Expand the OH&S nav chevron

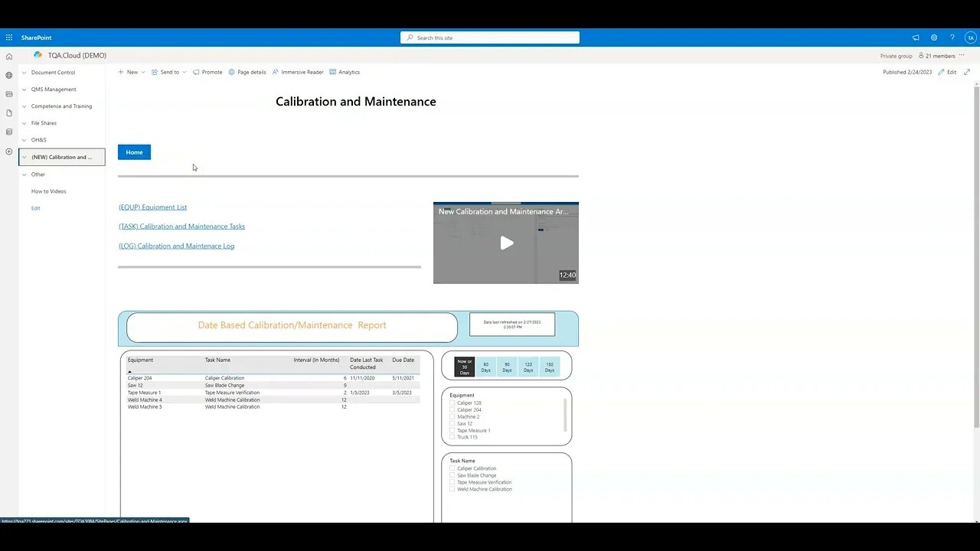24,140
